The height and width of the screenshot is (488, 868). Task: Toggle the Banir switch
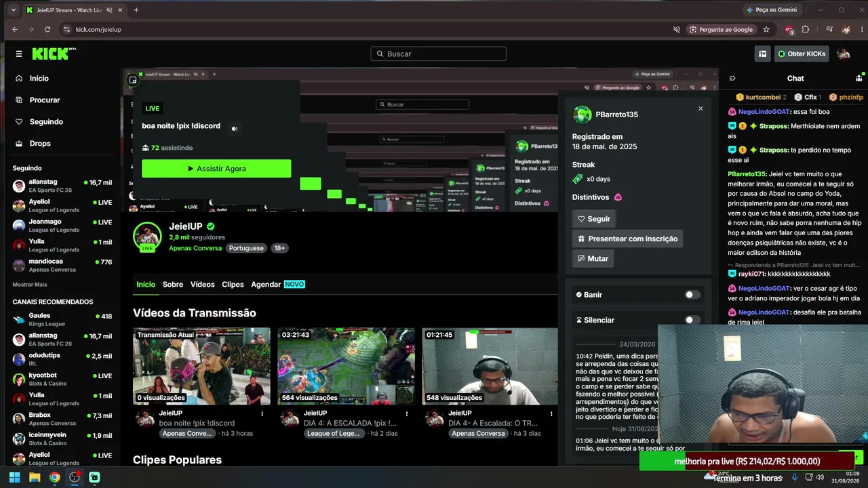tap(692, 295)
